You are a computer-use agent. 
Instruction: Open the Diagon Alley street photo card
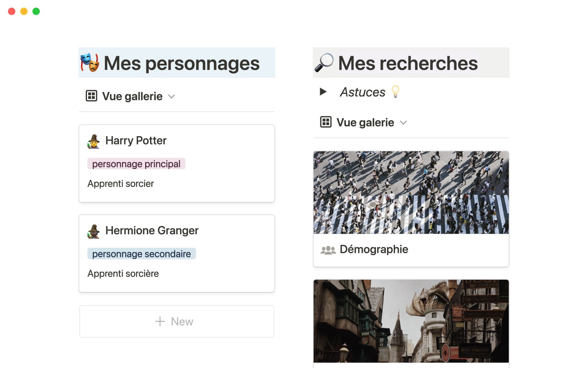411,321
